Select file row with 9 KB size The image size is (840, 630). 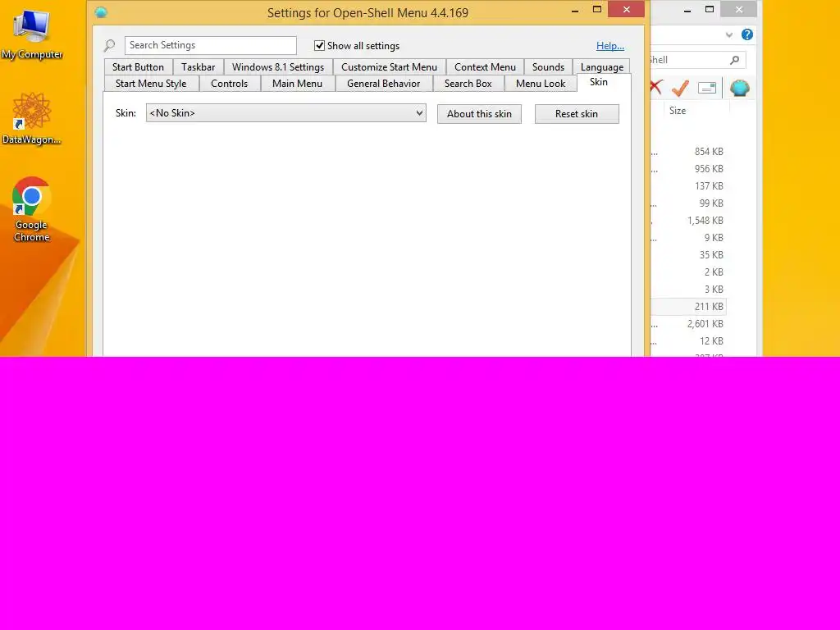tap(688, 237)
